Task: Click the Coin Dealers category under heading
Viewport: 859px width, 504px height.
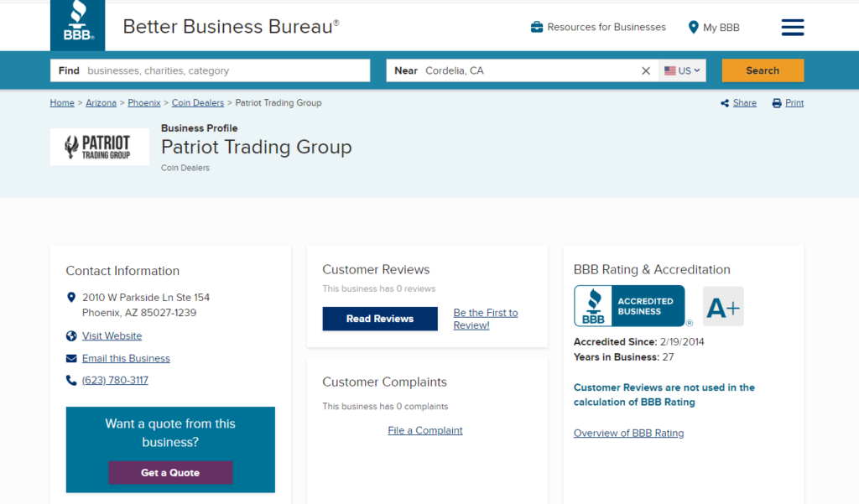Action: [x=185, y=169]
